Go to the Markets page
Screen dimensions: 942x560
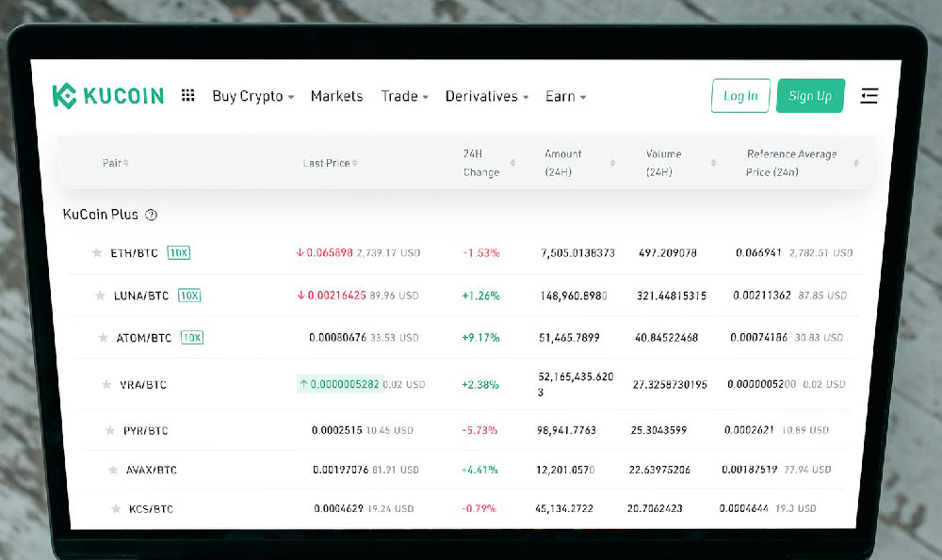pyautogui.click(x=336, y=96)
